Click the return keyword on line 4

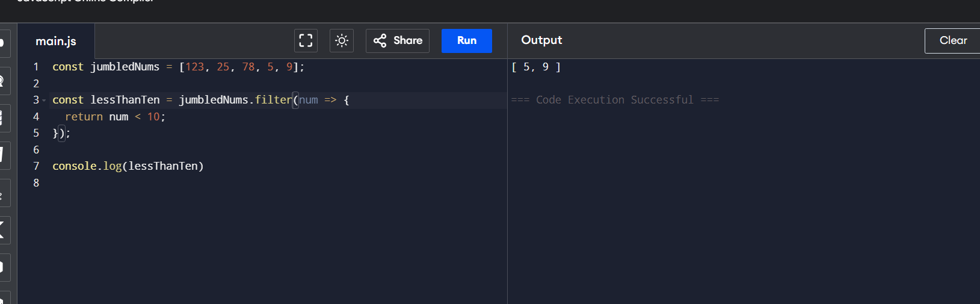click(x=84, y=117)
